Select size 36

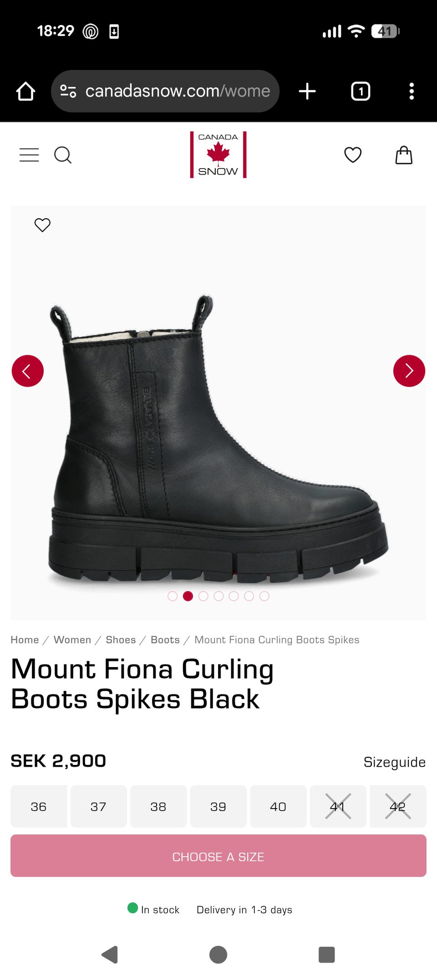click(x=39, y=806)
